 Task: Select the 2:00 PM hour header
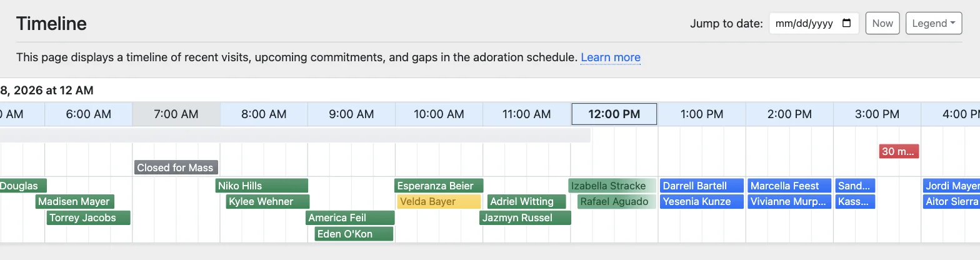pos(789,114)
